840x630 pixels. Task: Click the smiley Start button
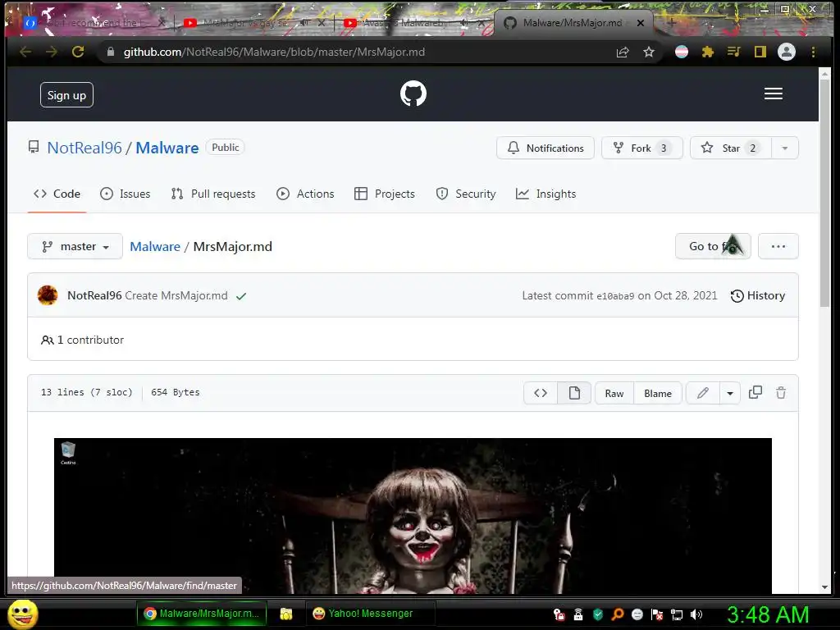[x=23, y=614]
